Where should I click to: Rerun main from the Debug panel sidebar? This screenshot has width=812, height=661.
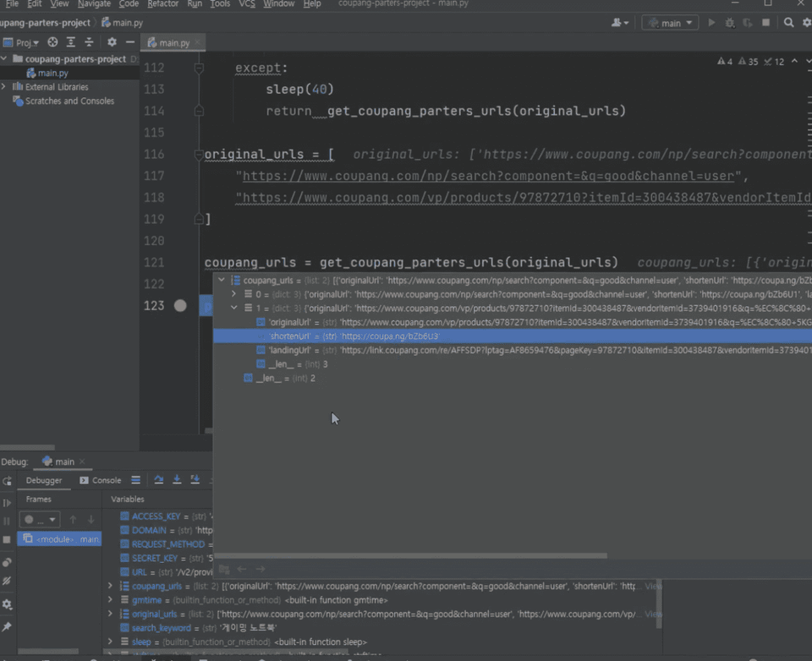(7, 482)
